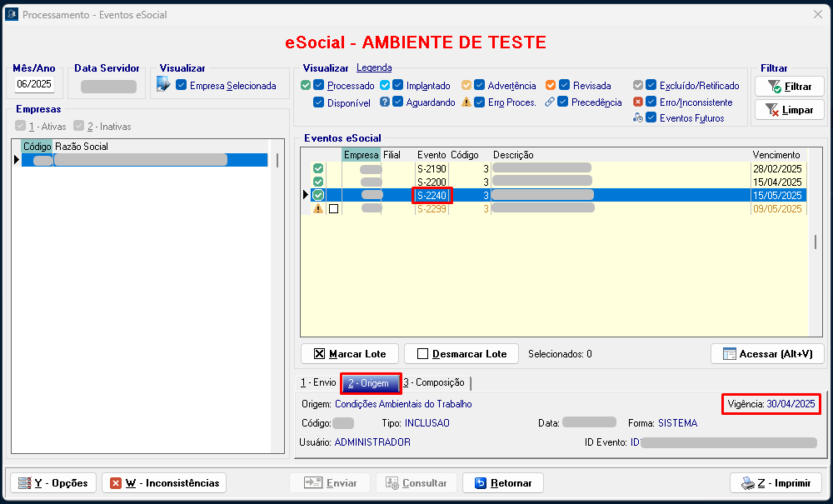Uncheck the Processado checkbox
833x504 pixels.
(x=319, y=86)
